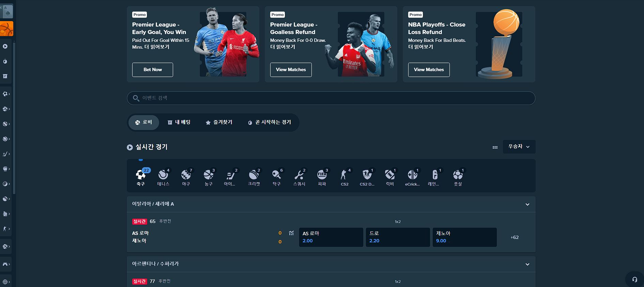
Task: Open the globe language selector in sidebar
Action: click(x=6, y=282)
